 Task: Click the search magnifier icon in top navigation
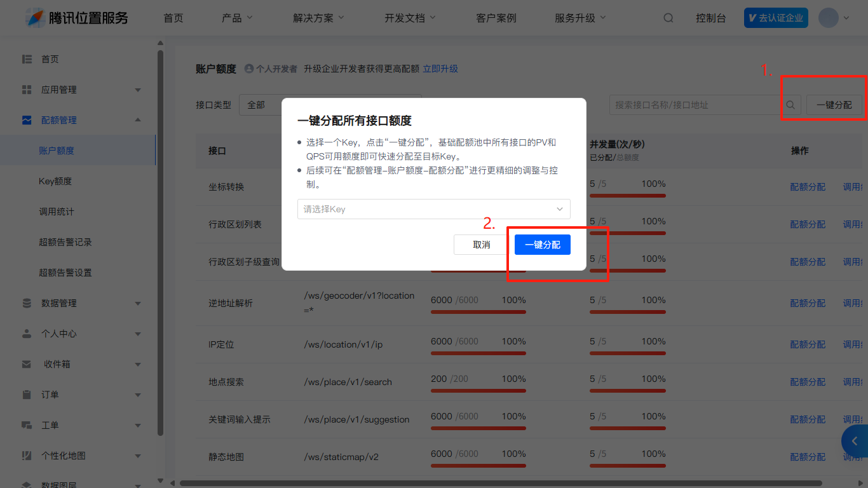tap(668, 18)
